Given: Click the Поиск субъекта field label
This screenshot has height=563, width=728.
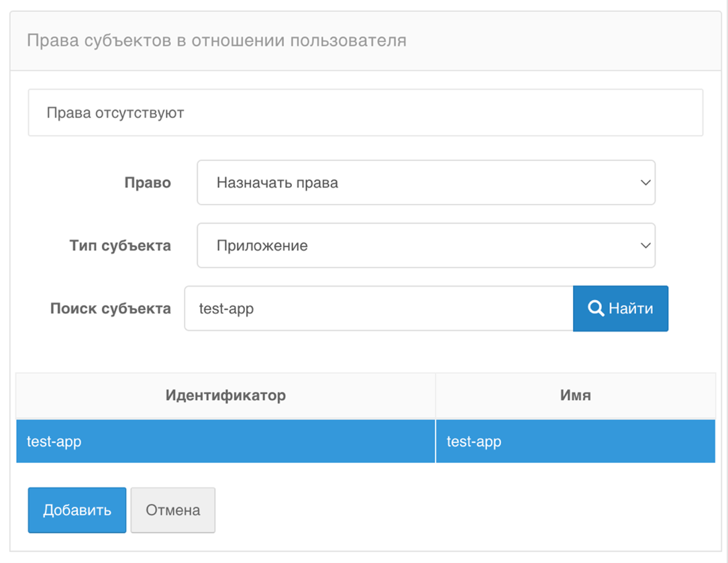Looking at the screenshot, I should [111, 309].
